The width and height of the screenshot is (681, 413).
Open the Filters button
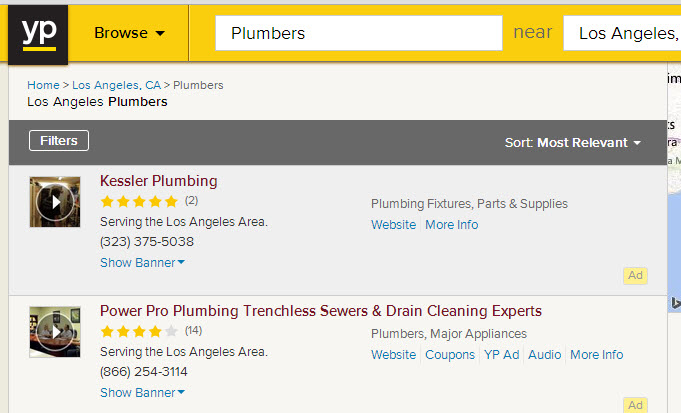tap(59, 141)
